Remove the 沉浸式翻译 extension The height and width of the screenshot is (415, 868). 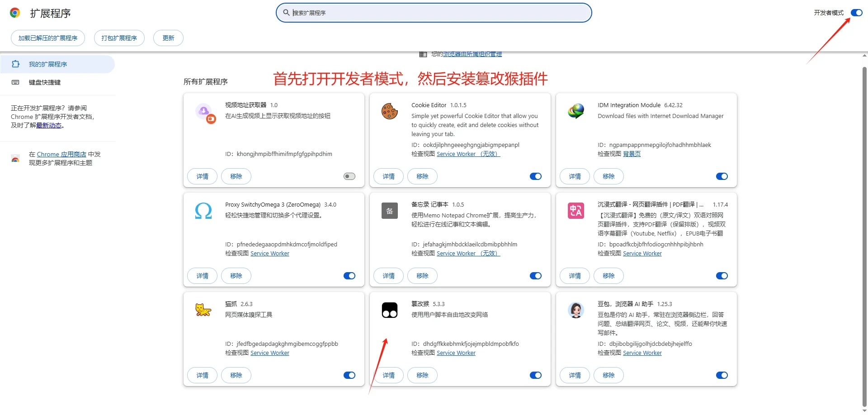(x=609, y=276)
